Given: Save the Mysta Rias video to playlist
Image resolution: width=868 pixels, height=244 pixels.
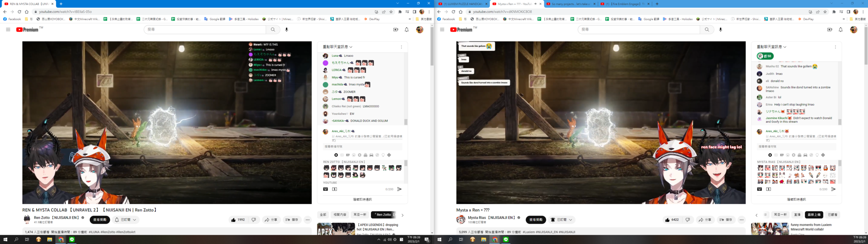Looking at the screenshot, I should tap(726, 220).
